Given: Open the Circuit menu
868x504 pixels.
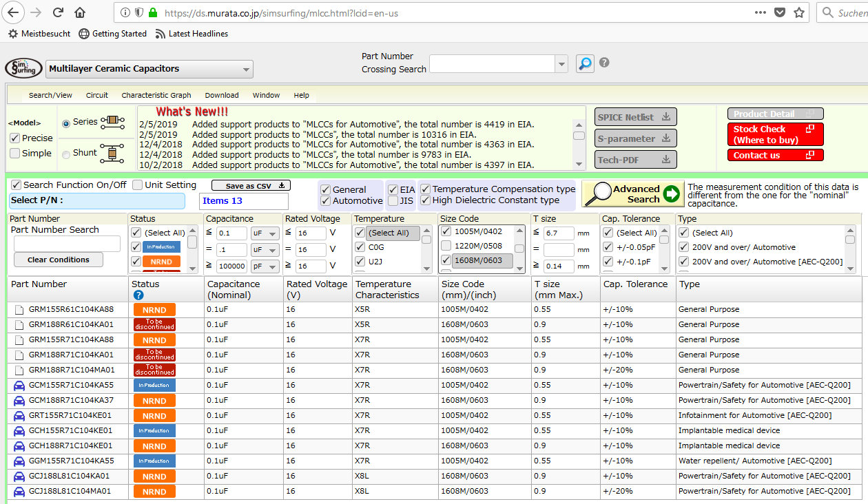Looking at the screenshot, I should (x=97, y=95).
